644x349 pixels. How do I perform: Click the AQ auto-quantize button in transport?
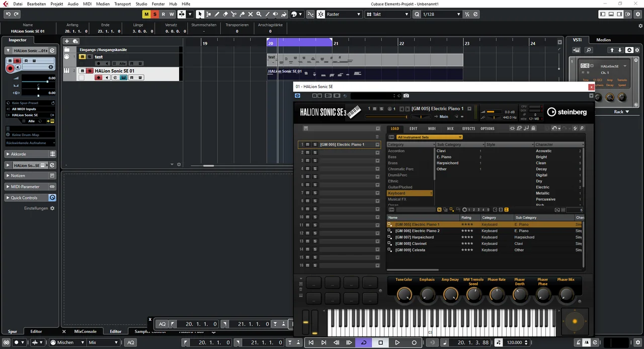[x=131, y=342]
